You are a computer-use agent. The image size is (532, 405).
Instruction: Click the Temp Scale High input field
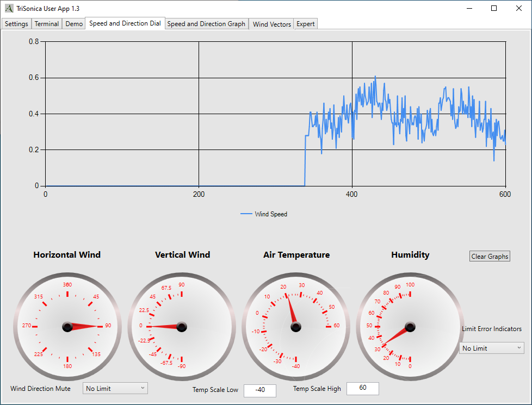pyautogui.click(x=362, y=389)
